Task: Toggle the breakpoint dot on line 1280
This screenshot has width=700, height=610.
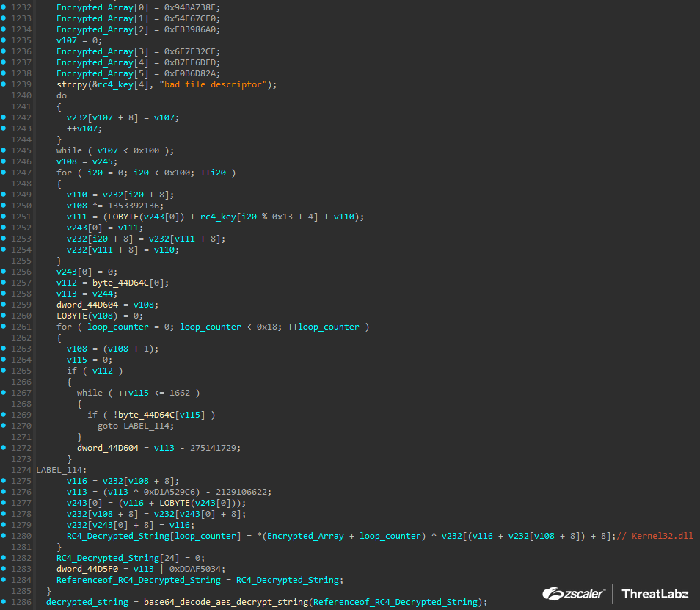Action: coord(4,536)
